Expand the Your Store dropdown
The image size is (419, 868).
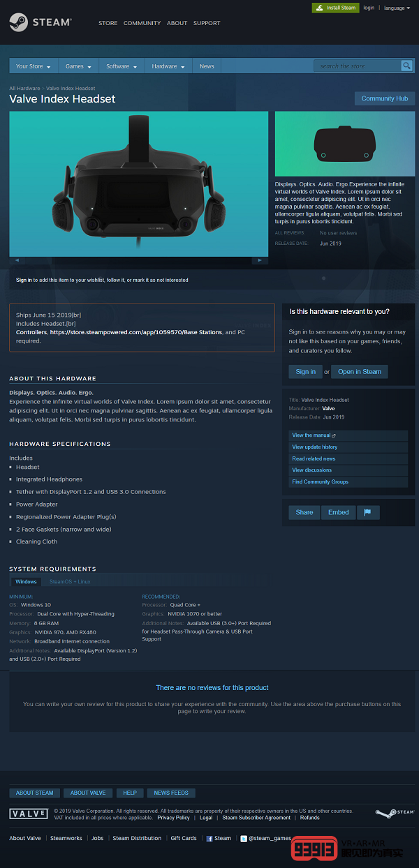pyautogui.click(x=33, y=66)
